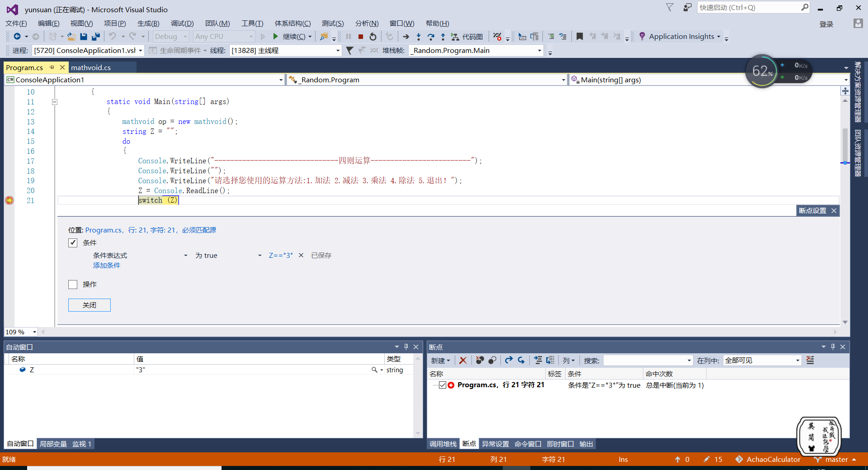Viewport: 868px width, 470px height.
Task: Click the IntelliTrace events icon
Action: tap(497, 37)
